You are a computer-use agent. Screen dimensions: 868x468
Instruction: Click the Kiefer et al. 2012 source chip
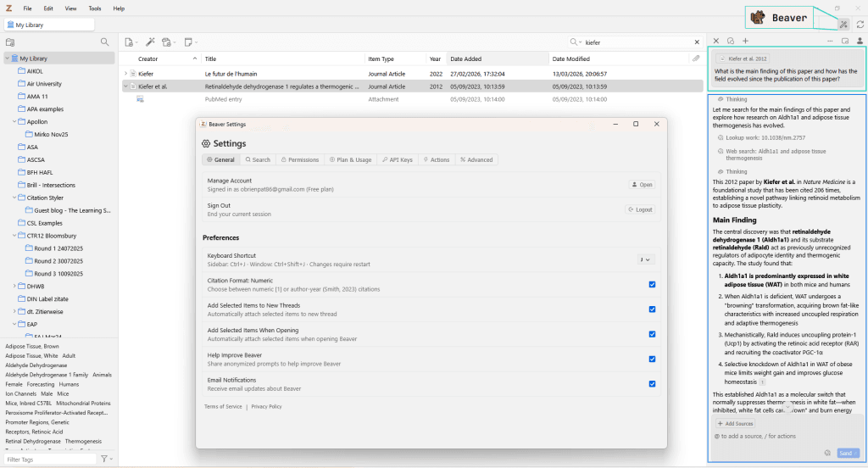tap(743, 58)
